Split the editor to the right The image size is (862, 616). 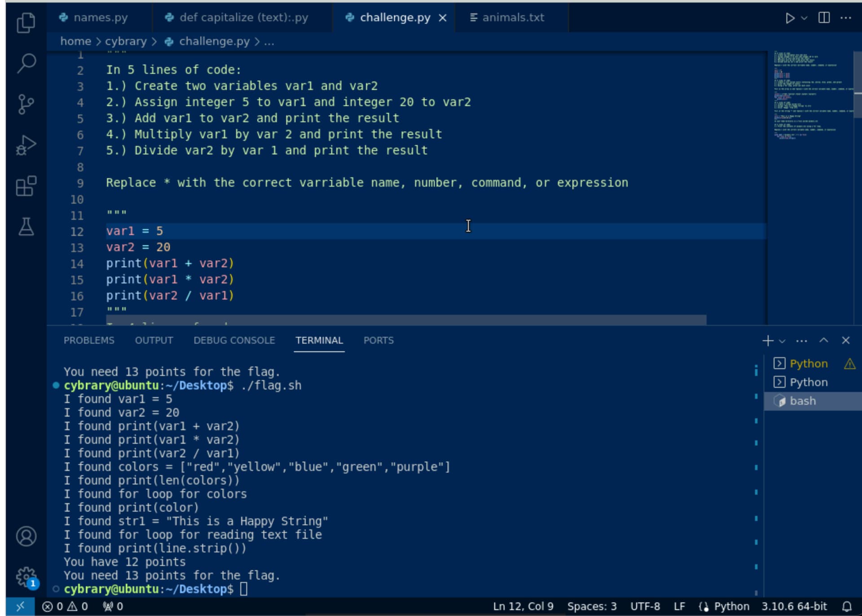[824, 18]
